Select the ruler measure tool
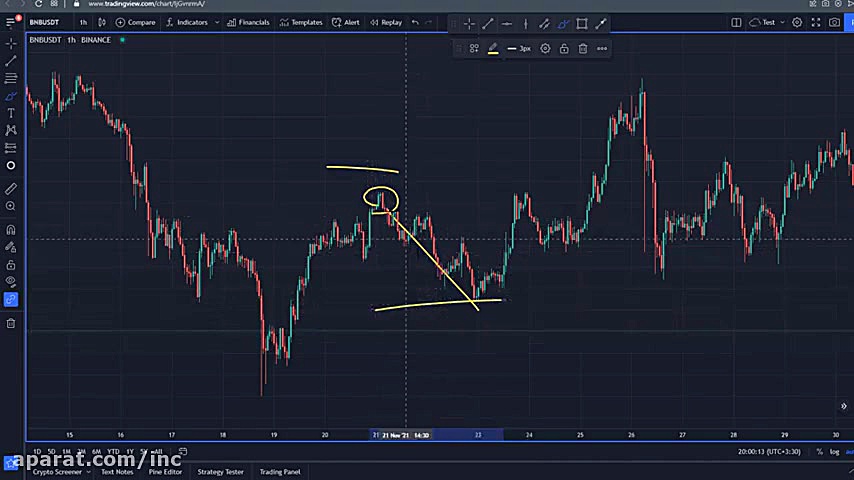Image resolution: width=854 pixels, height=480 pixels. (11, 189)
